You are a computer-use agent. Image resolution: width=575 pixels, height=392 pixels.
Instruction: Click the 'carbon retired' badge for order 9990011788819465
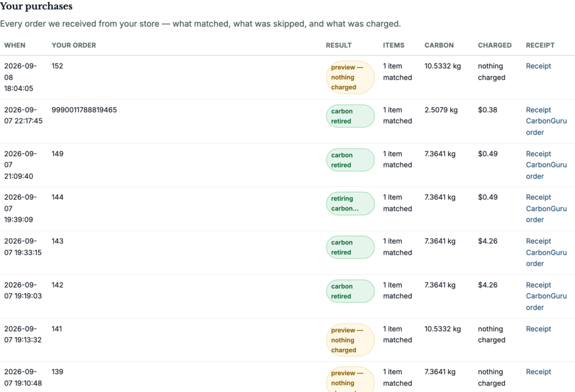[x=350, y=116]
